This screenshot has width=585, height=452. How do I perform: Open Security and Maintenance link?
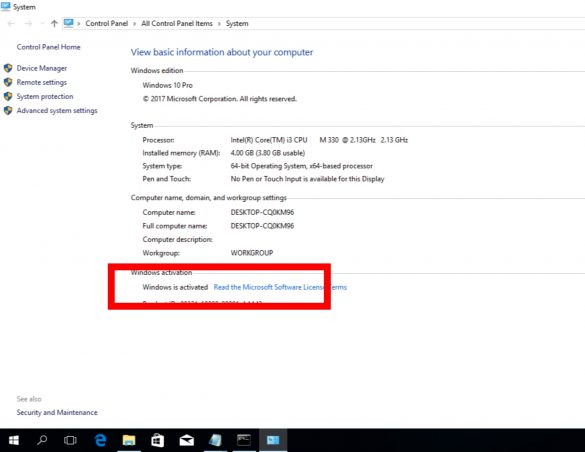(57, 412)
